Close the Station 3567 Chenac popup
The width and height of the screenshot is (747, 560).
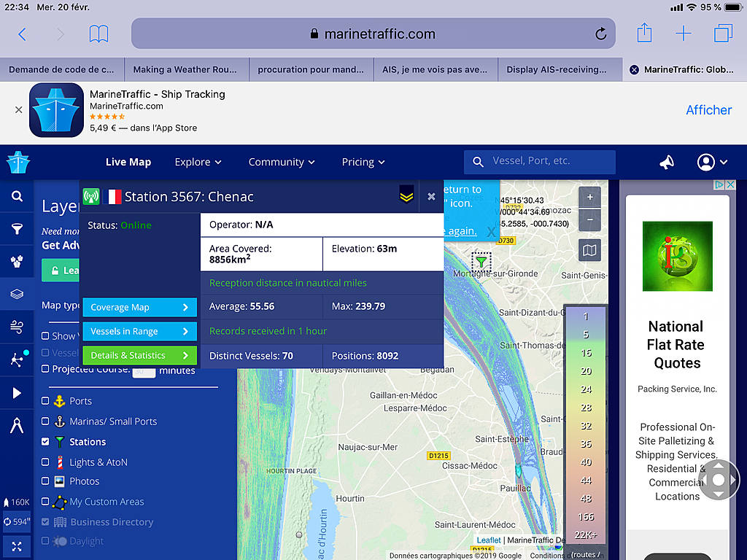tap(431, 196)
